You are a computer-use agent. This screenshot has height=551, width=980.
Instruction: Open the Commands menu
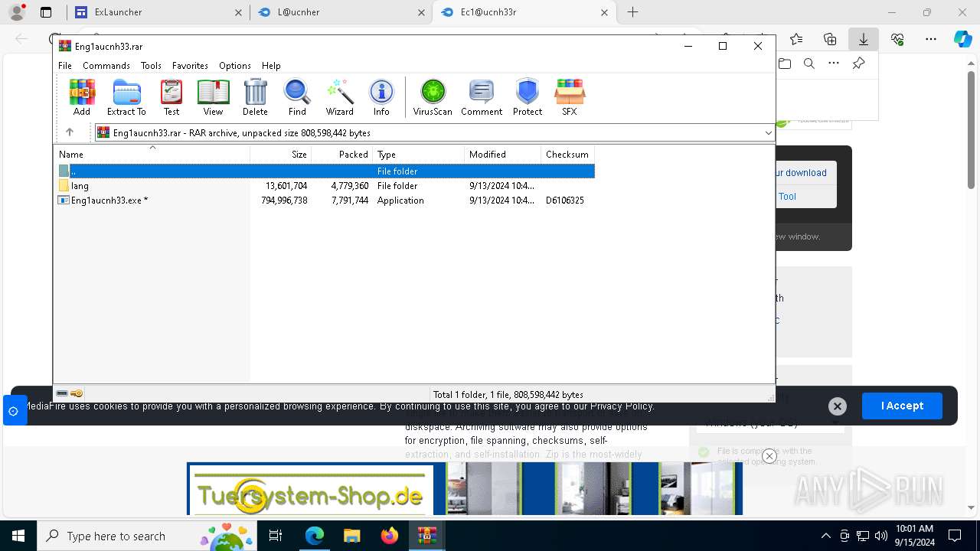click(106, 66)
